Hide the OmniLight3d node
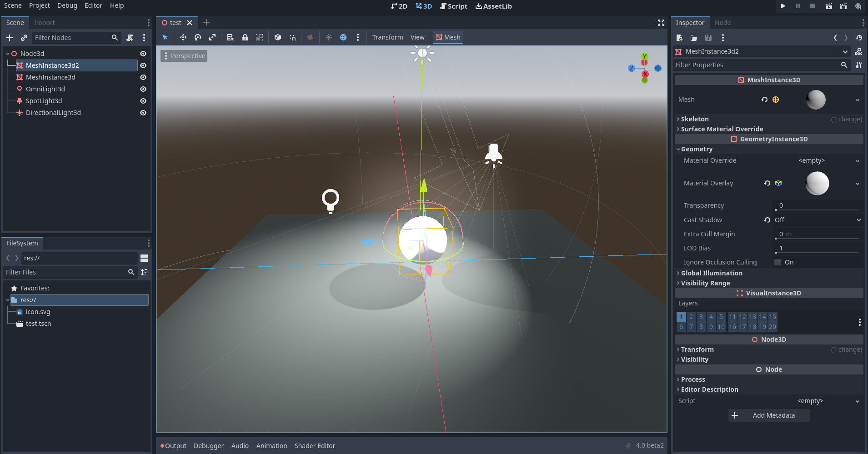The height and width of the screenshot is (454, 868). tap(143, 89)
